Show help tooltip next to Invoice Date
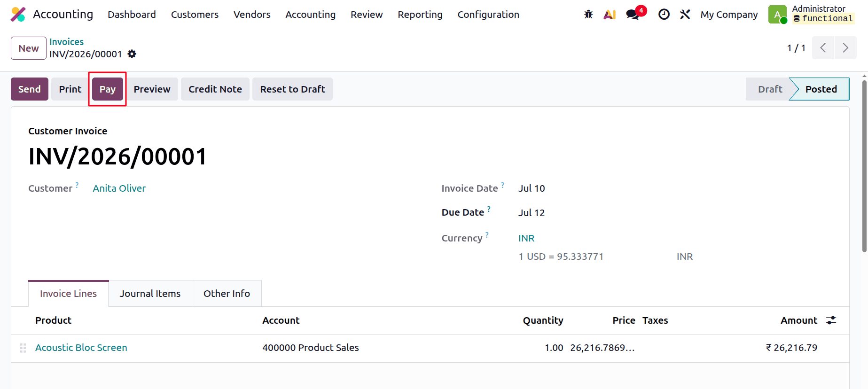Screen dimensions: 868x389 (502, 185)
